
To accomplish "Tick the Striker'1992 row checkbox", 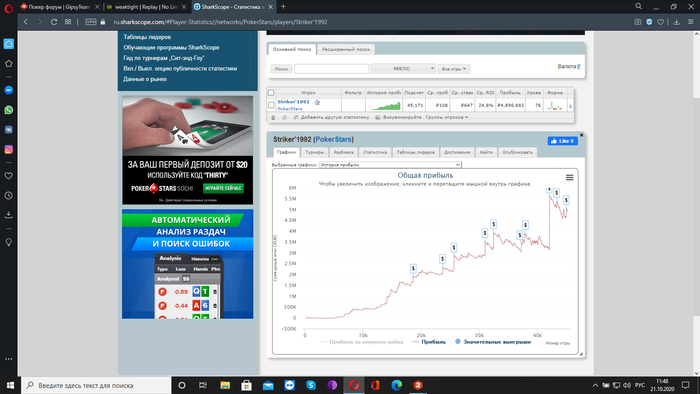I will coord(271,105).
